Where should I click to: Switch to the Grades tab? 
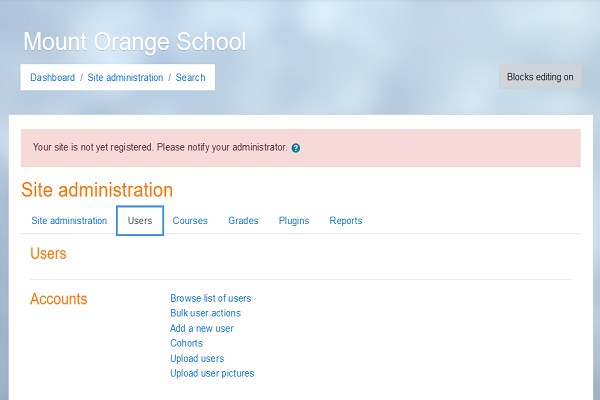coord(243,221)
